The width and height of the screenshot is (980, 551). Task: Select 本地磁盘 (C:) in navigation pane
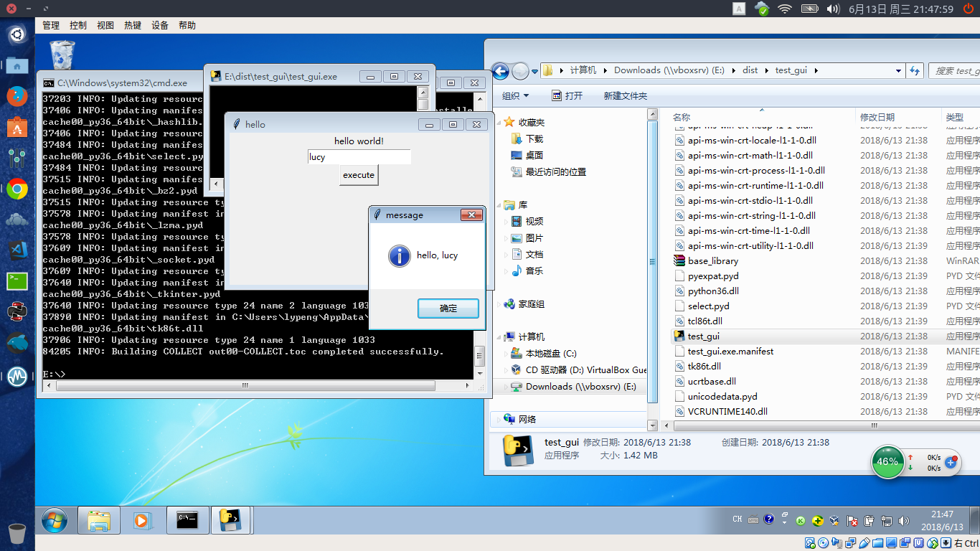(550, 354)
